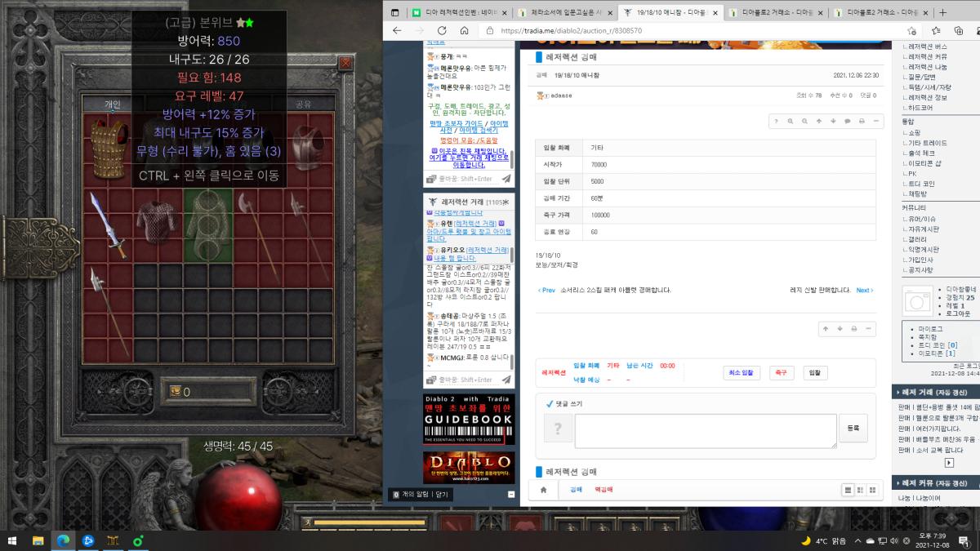Open the Diablo red banner ad
This screenshot has width=980, height=551.
pos(469,468)
